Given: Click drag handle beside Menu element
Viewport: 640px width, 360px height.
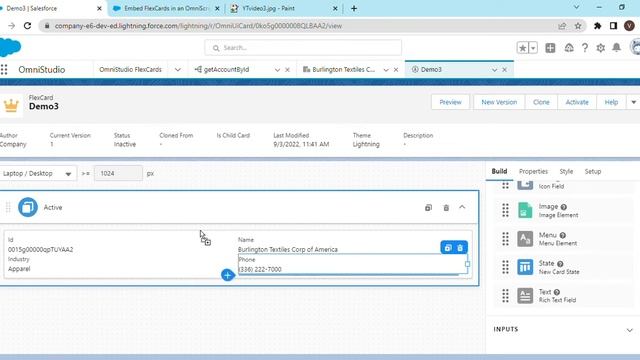Looking at the screenshot, I should [x=505, y=239].
